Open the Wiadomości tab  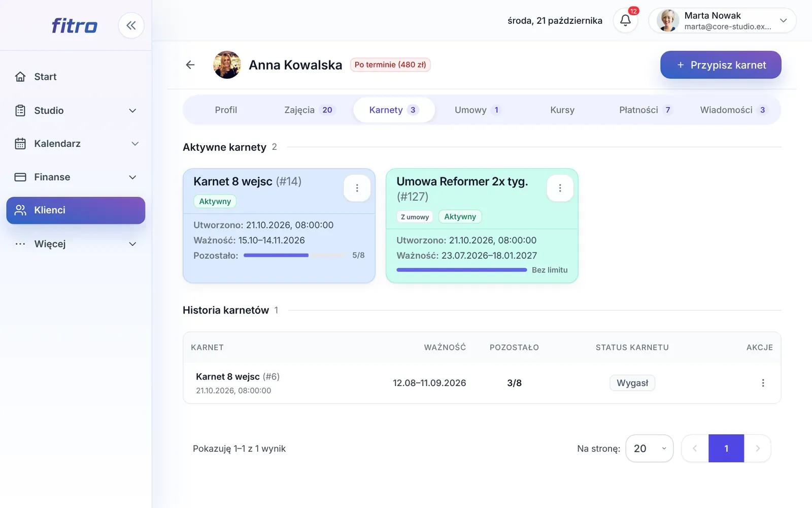[733, 110]
